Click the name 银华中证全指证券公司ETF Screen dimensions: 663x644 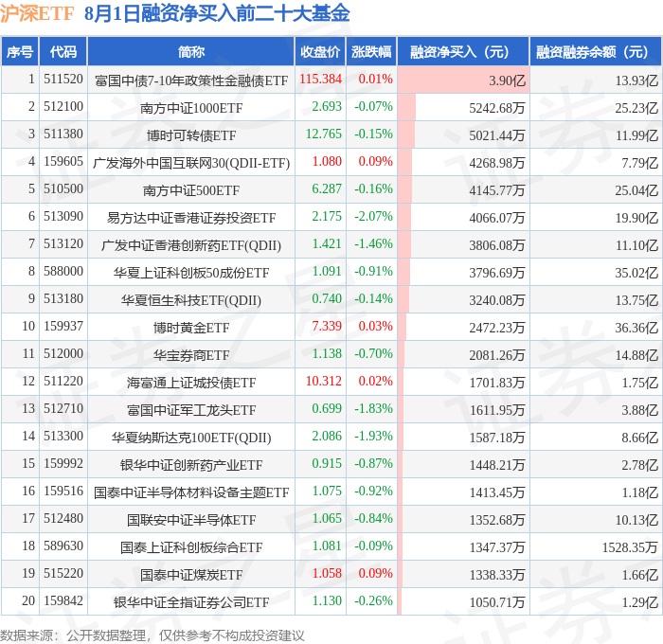coord(191,602)
